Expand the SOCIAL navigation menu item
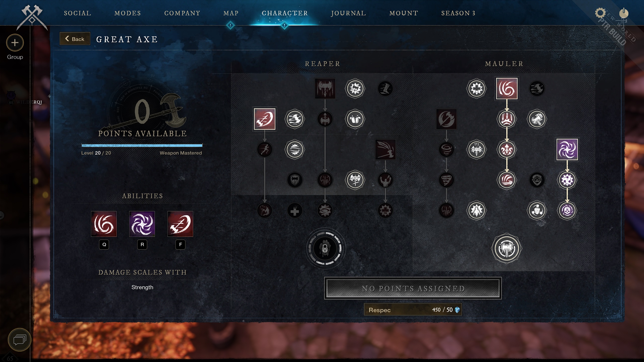The width and height of the screenshot is (644, 362). (x=77, y=13)
